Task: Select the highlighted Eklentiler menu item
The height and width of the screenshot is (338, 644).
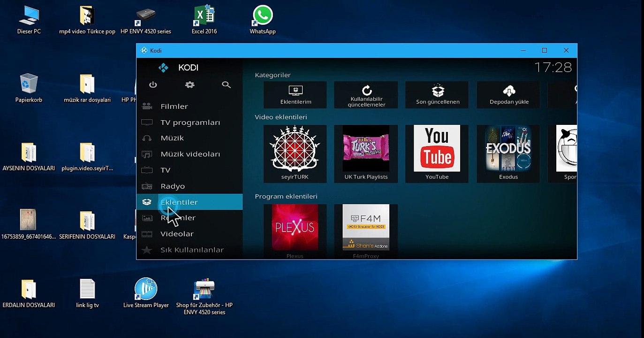Action: [189, 202]
